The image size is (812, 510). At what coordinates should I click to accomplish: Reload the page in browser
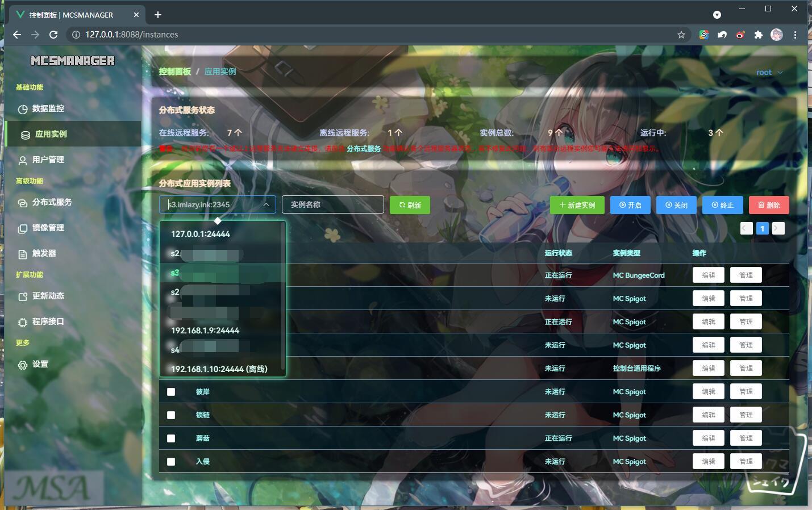click(x=53, y=35)
